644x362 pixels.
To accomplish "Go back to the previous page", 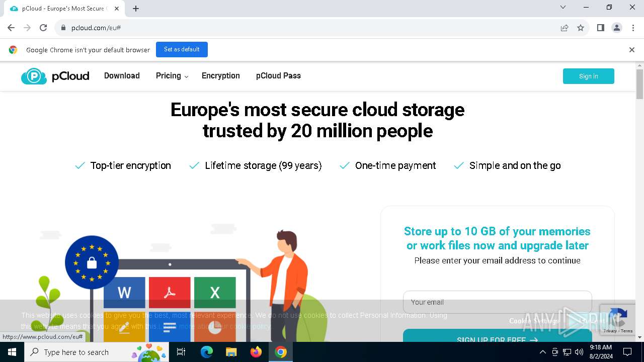I will pos(11,28).
